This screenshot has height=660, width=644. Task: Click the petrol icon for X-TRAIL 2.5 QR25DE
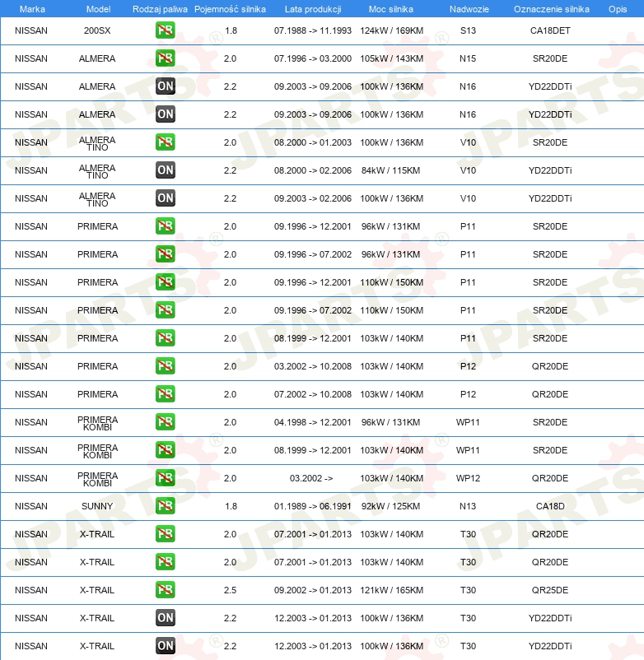[165, 590]
